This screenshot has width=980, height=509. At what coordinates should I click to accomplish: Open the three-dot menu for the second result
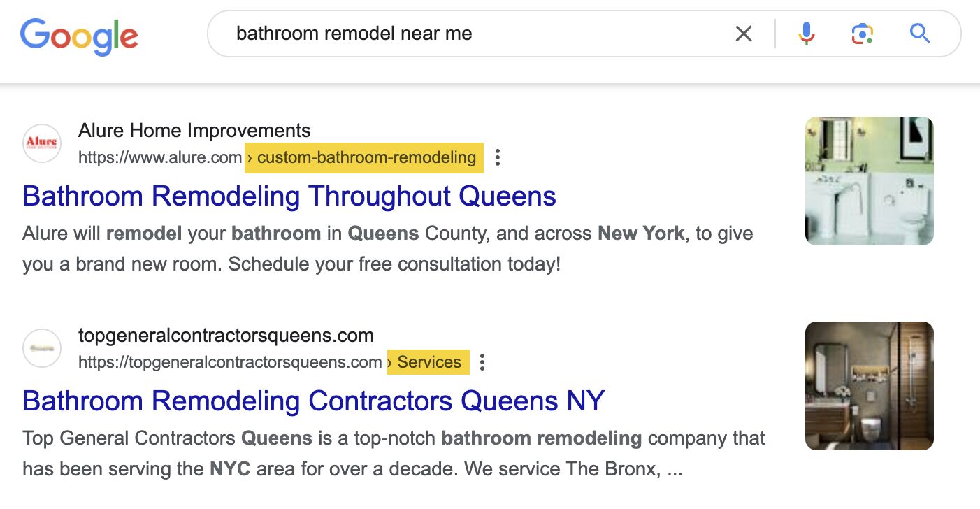pos(481,362)
